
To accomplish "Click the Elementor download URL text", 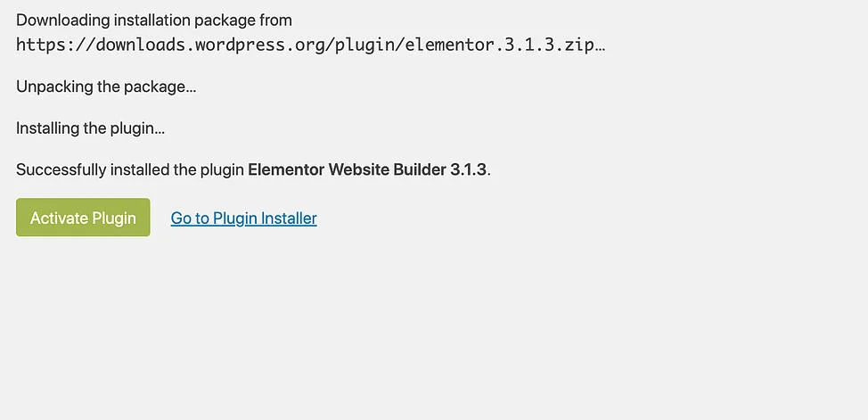I will click(310, 45).
